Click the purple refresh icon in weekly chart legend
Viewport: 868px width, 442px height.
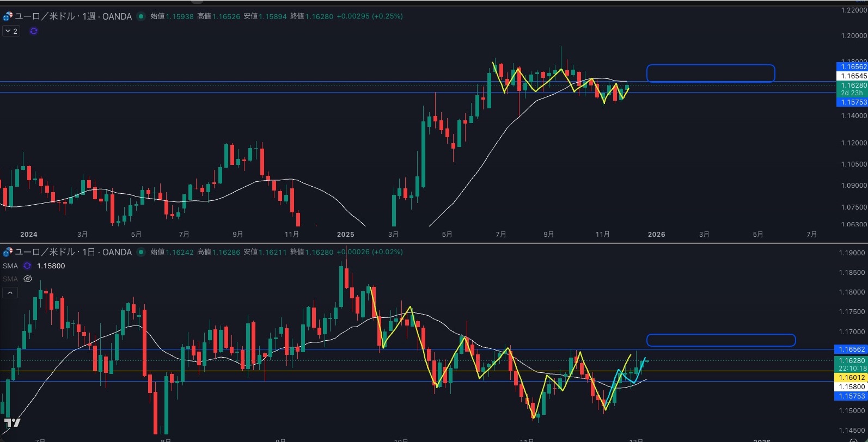coord(34,31)
